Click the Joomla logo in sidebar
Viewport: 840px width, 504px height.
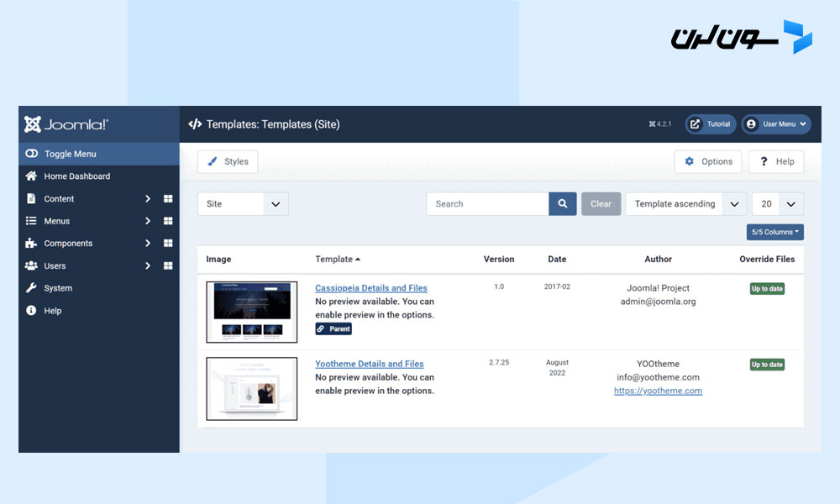point(66,124)
